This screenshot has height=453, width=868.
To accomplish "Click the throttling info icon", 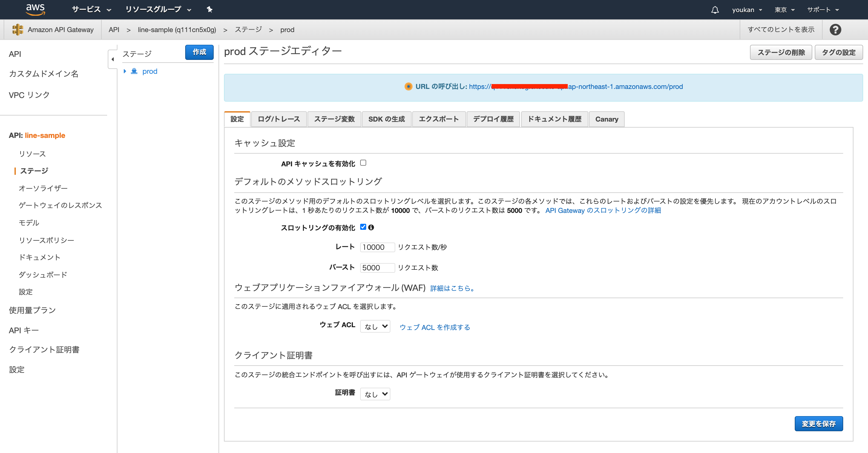I will [x=371, y=227].
